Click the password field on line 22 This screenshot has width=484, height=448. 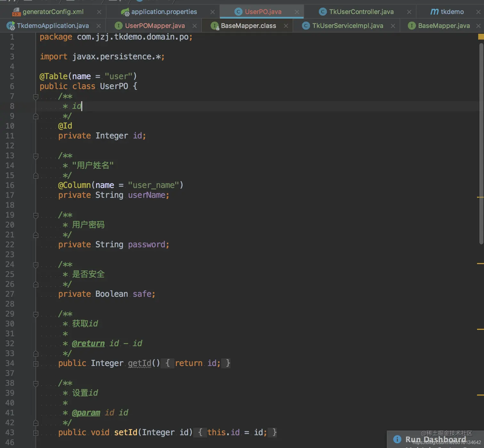pyautogui.click(x=147, y=245)
